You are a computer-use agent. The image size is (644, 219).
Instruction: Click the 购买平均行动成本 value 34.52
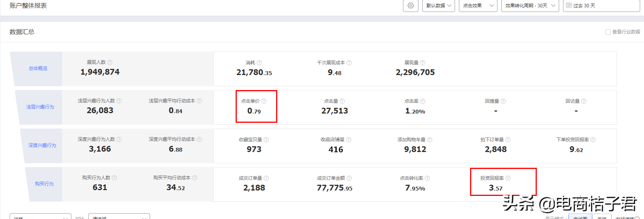point(175,187)
